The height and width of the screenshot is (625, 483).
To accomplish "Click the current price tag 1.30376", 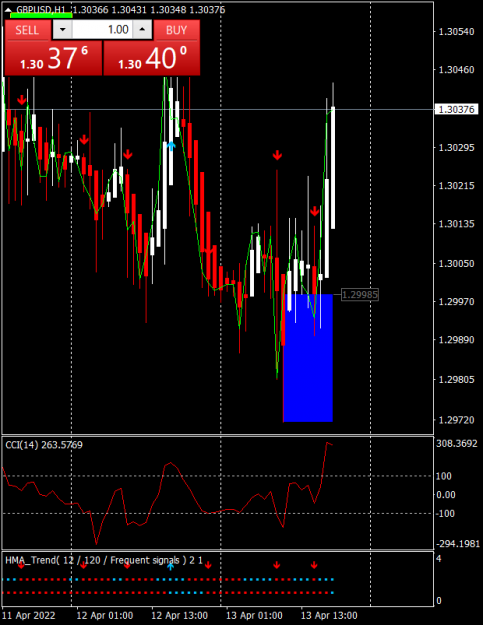I will click(456, 109).
